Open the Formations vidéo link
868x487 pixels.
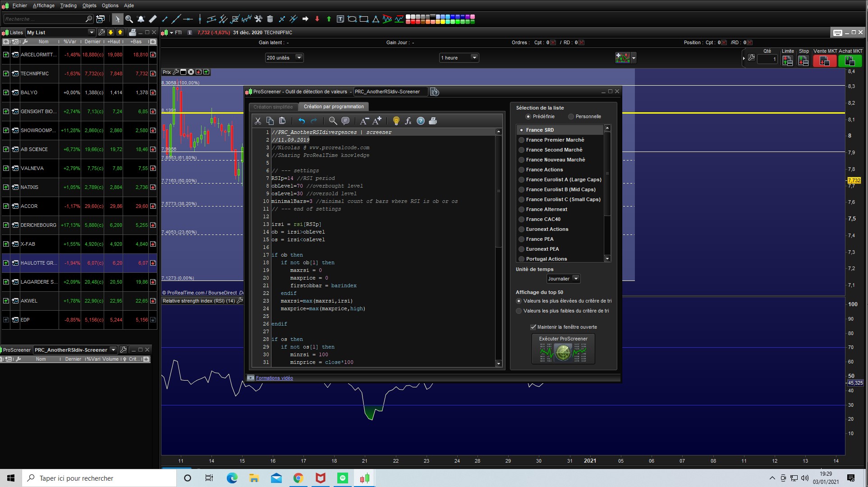coord(274,378)
